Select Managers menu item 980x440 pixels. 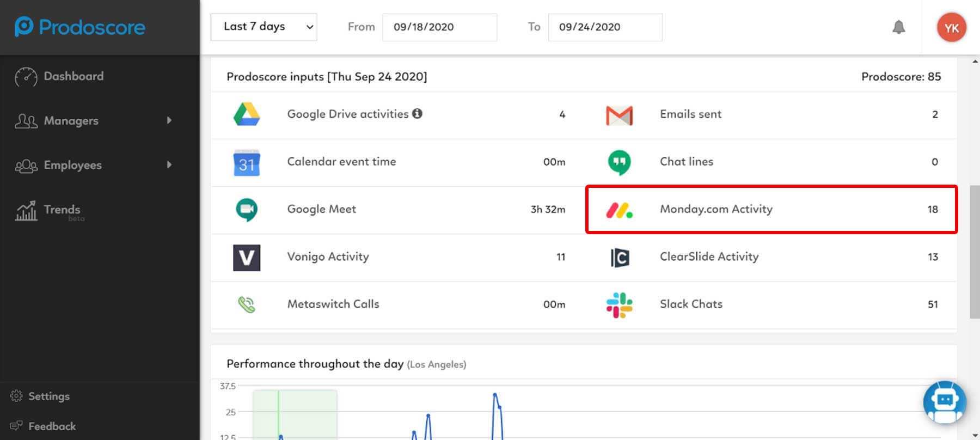[71, 121]
